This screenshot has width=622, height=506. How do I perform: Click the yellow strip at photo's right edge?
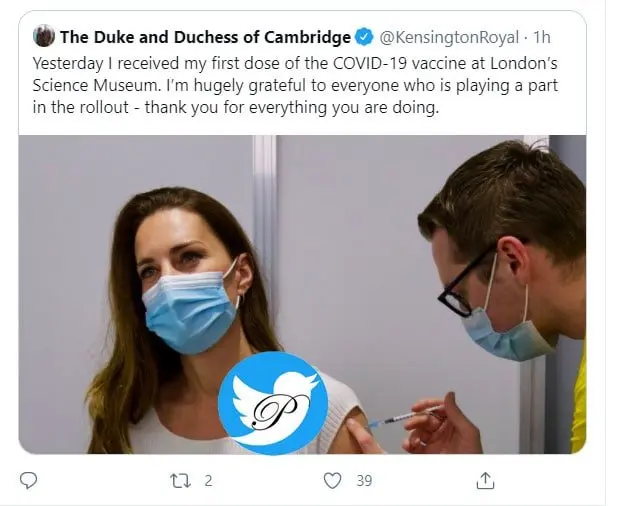tap(579, 400)
